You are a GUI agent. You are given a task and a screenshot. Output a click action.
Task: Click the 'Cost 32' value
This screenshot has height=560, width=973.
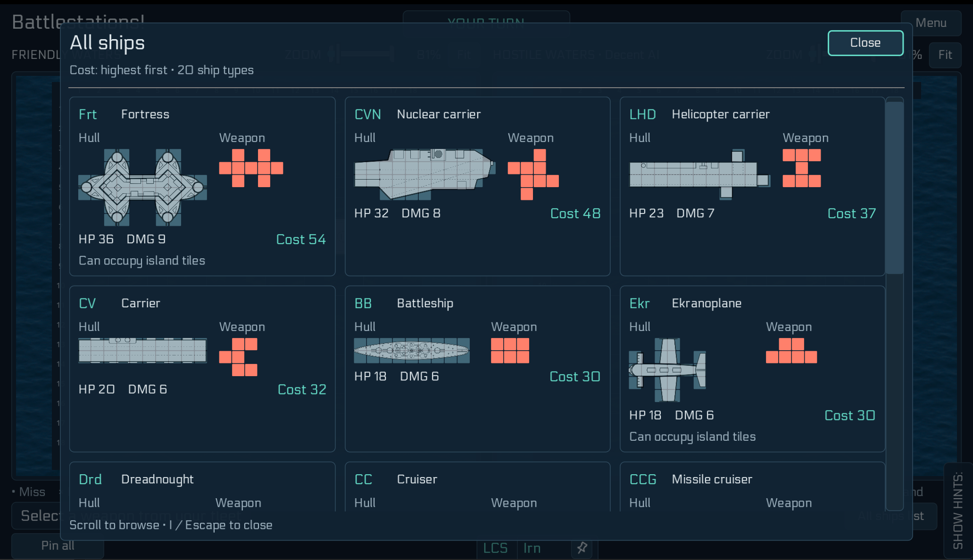302,389
